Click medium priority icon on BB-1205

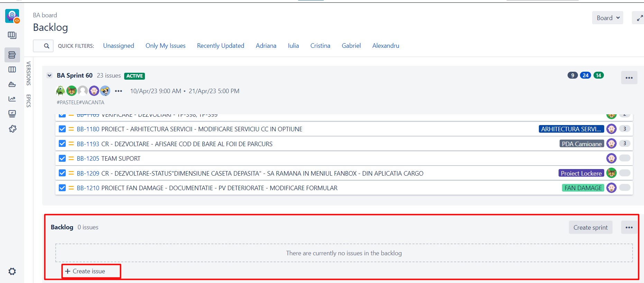coord(71,158)
